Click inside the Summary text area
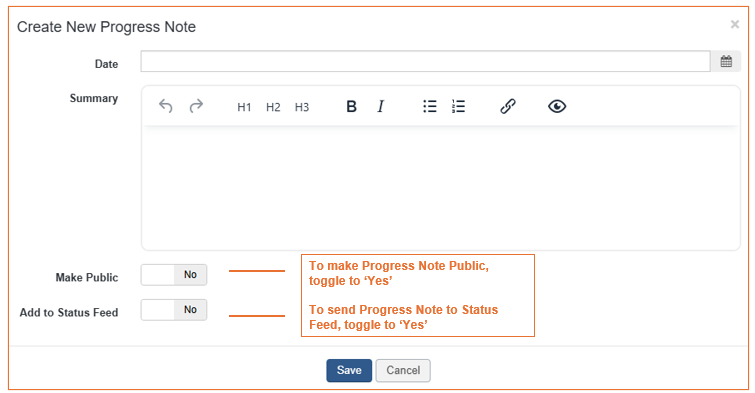Viewport: 755px width, 393px height. click(x=441, y=188)
